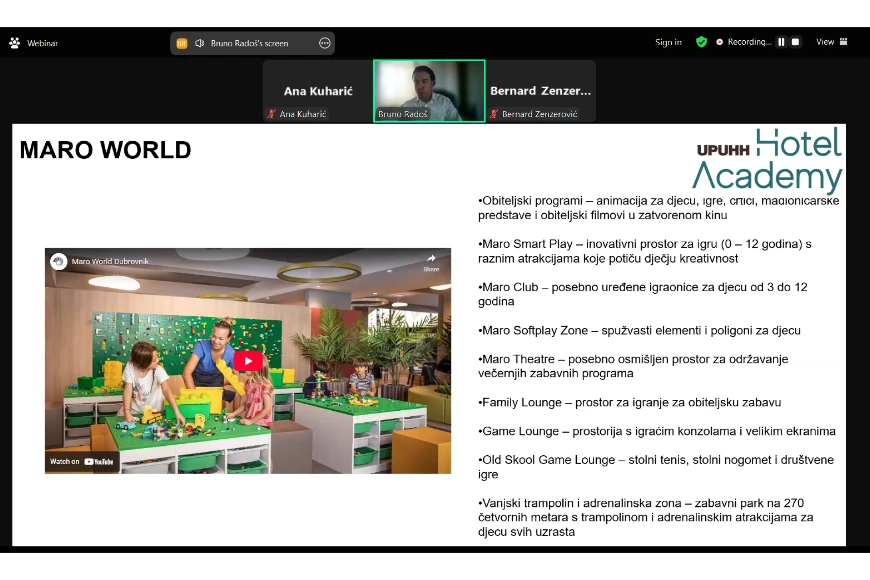Pause the recording

(781, 42)
